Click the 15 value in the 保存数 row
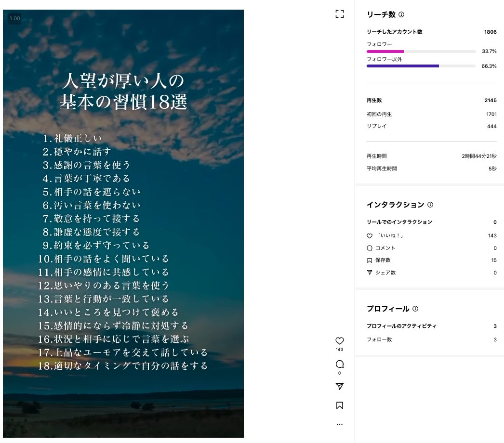This screenshot has width=504, height=443. (494, 260)
